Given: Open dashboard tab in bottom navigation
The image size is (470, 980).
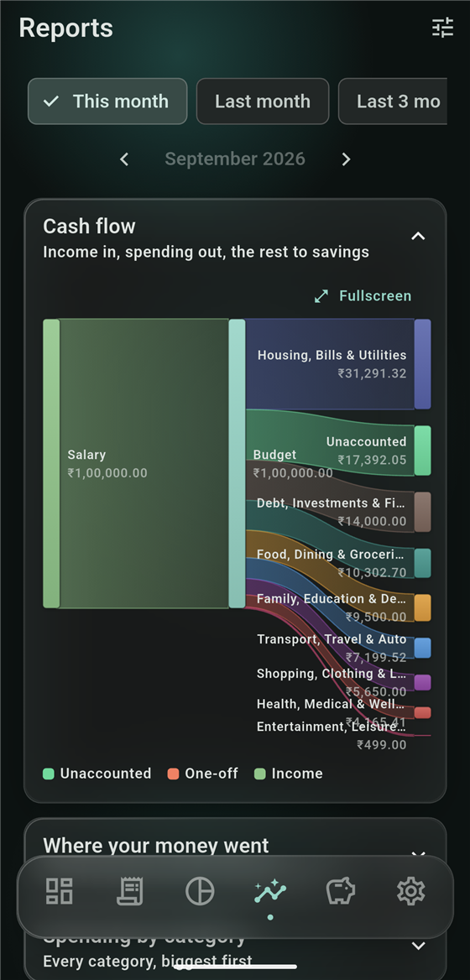Looking at the screenshot, I should tap(60, 890).
